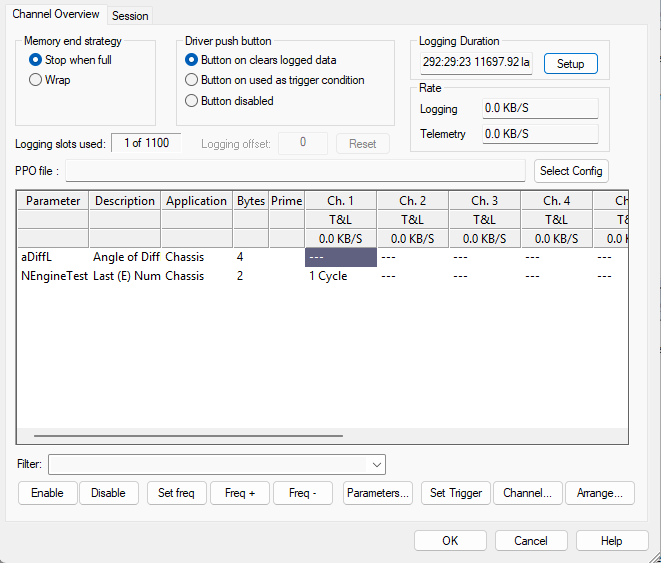This screenshot has height=563, width=661.
Task: Select Stop when full memory strategy
Action: (x=70, y=60)
